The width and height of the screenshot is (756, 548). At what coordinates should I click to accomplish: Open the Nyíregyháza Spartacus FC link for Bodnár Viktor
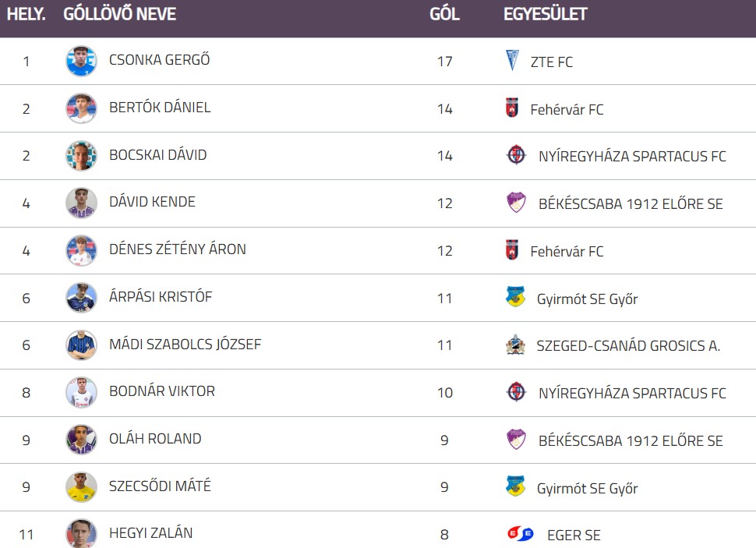pyautogui.click(x=632, y=393)
